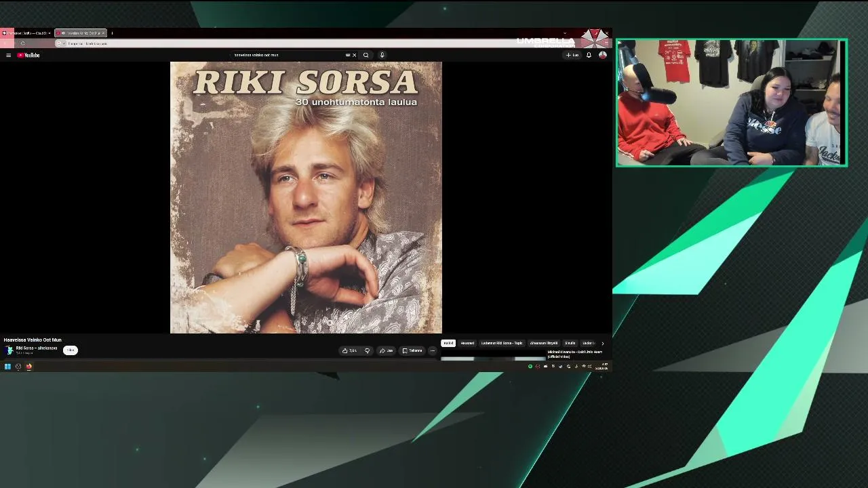The height and width of the screenshot is (488, 868).
Task: Open the Windows Start menu
Action: (7, 367)
